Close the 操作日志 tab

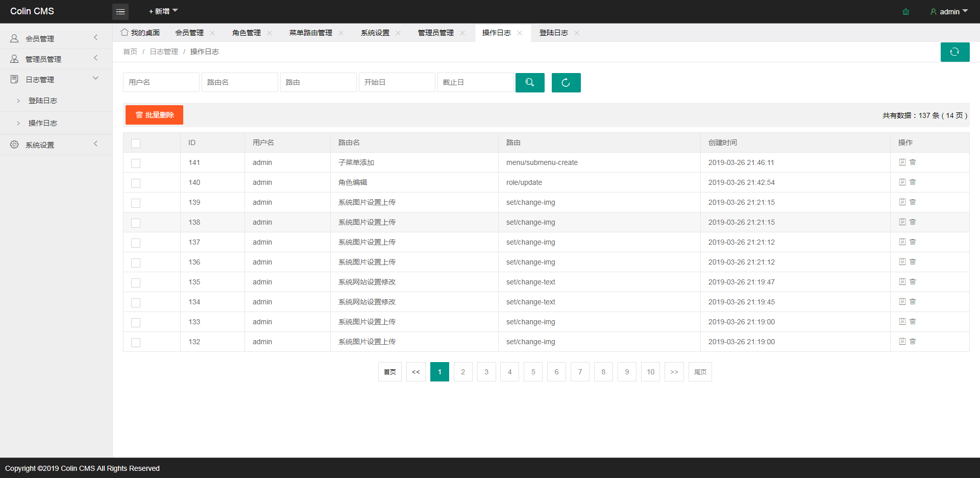tap(520, 33)
